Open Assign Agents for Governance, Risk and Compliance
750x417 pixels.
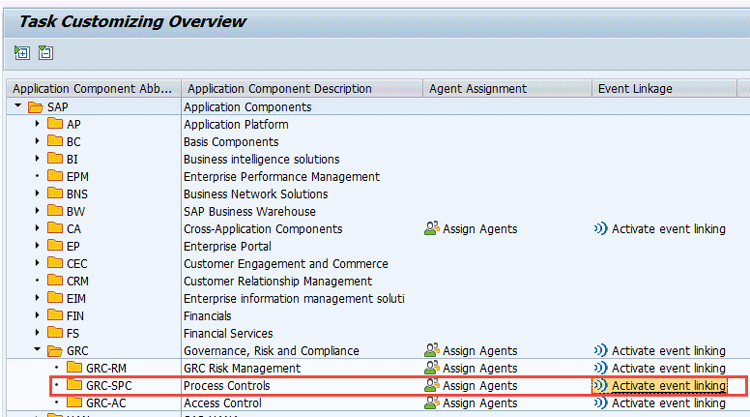pos(479,351)
